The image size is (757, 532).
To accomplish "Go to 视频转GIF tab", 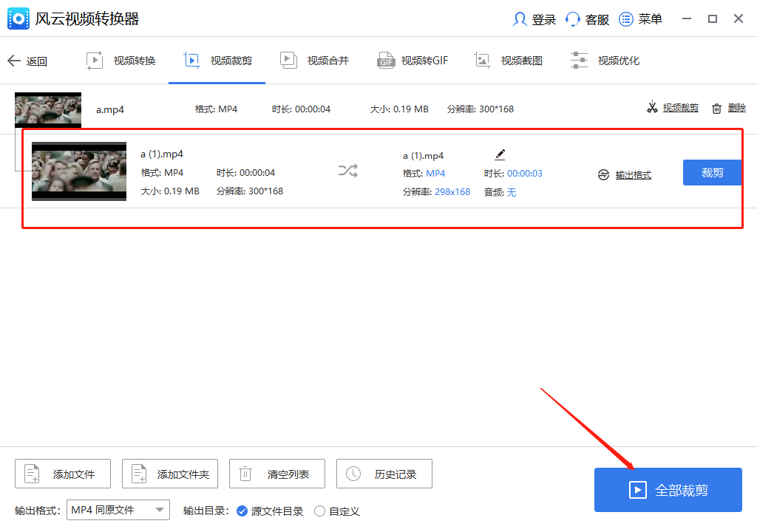I will [x=413, y=61].
